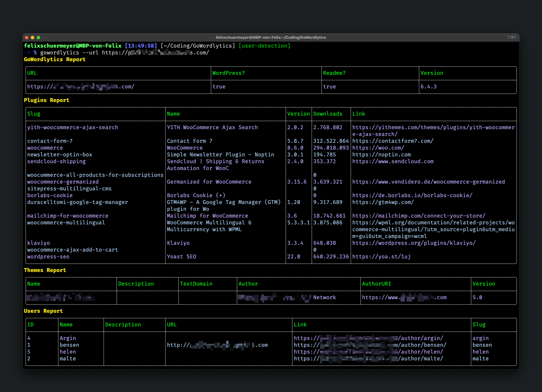The image size is (542, 392).
Task: Click the red close window button
Action: pos(27,38)
